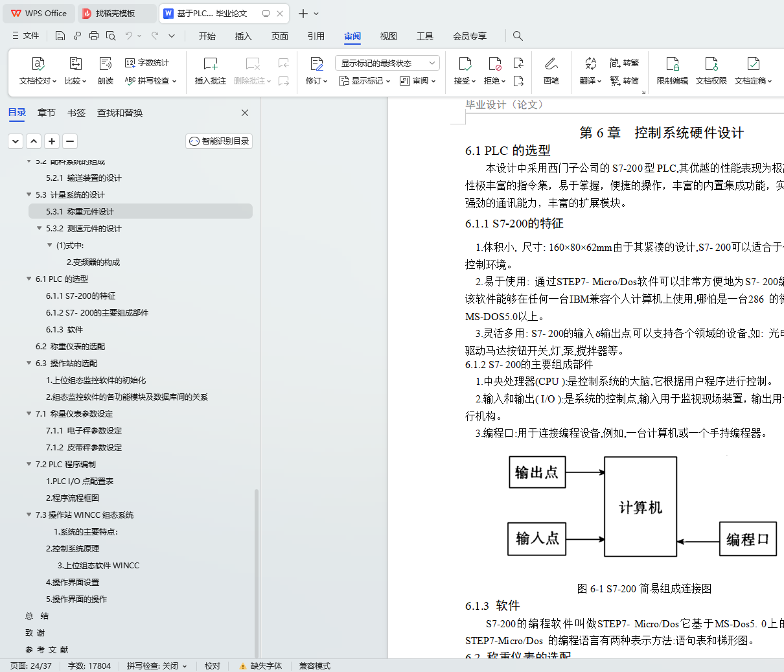Image resolution: width=784 pixels, height=672 pixels.
Task: Click the navigation pane vertical scrollbar
Action: tap(257, 573)
